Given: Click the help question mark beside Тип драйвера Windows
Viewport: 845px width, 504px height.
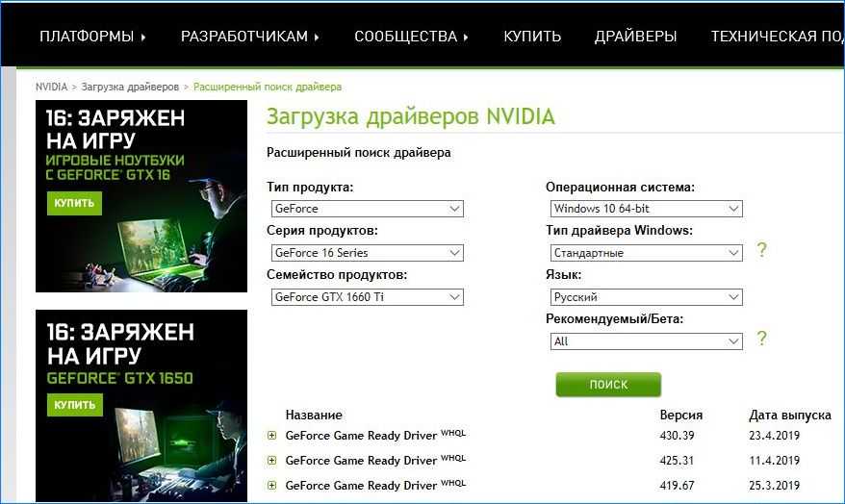Looking at the screenshot, I should coord(761,251).
